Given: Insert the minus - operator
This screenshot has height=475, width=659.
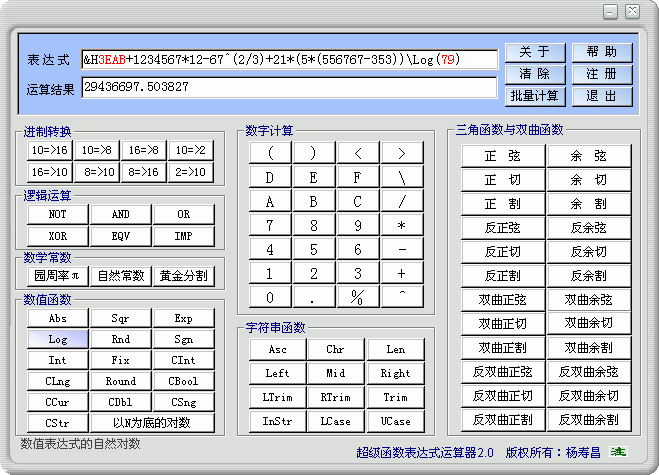Looking at the screenshot, I should [402, 249].
